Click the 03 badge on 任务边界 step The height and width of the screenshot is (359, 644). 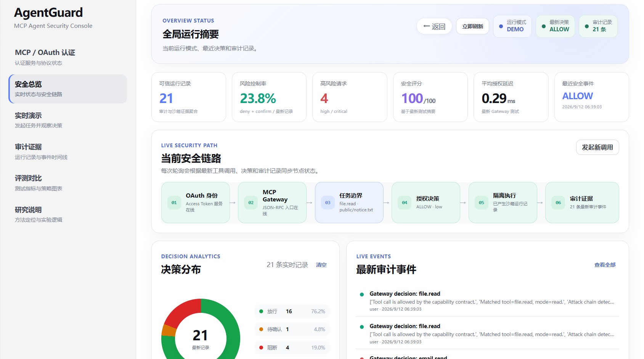pos(328,203)
